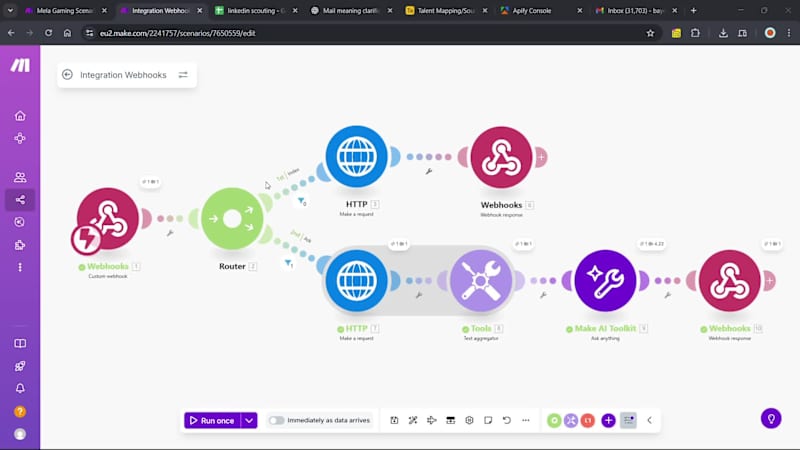
Task: Switch to the Mail meaning clarification tab
Action: (x=352, y=10)
